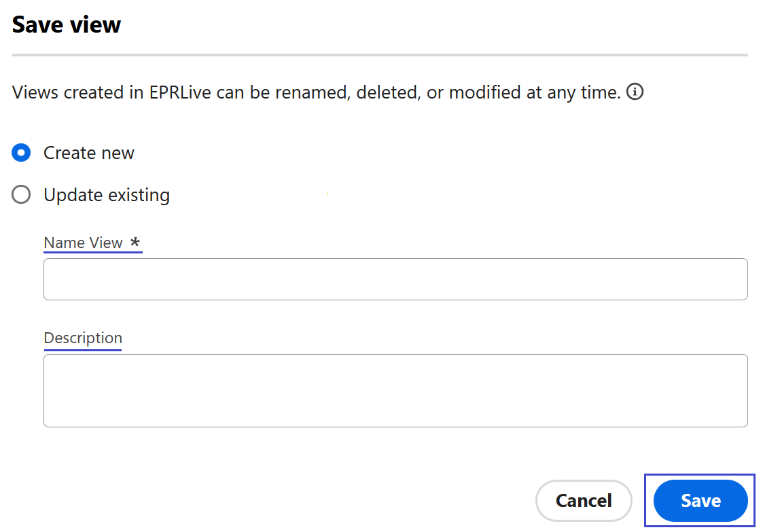Focus the Description text area
763x532 pixels.
point(395,390)
